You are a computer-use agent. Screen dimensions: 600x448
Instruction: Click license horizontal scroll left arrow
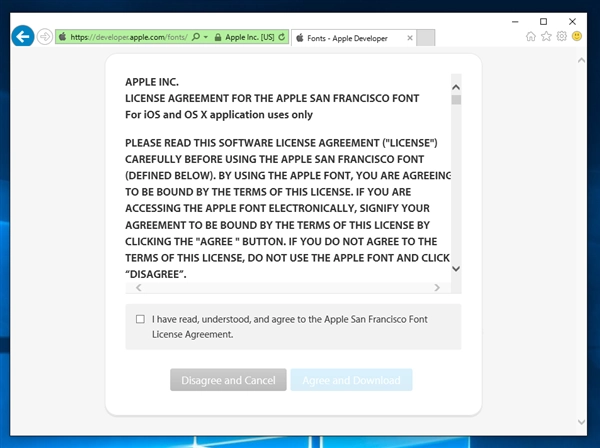click(x=139, y=288)
